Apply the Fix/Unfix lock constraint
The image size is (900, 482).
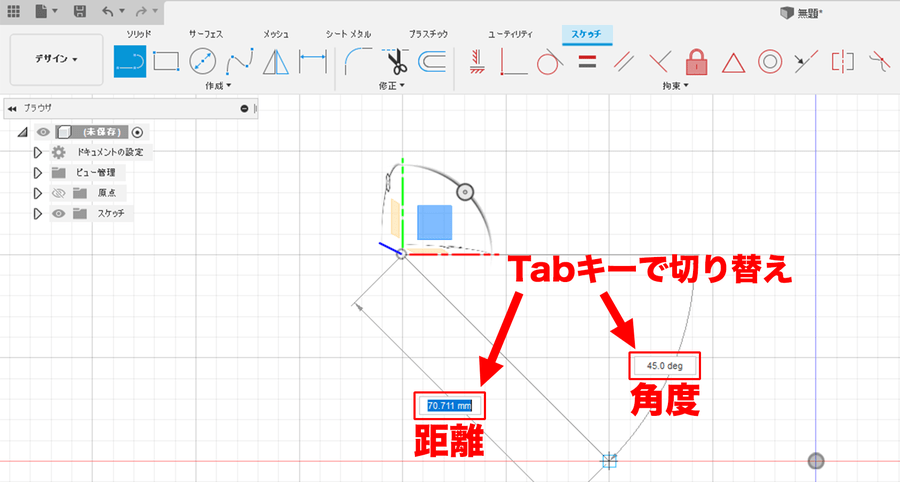coord(696,61)
